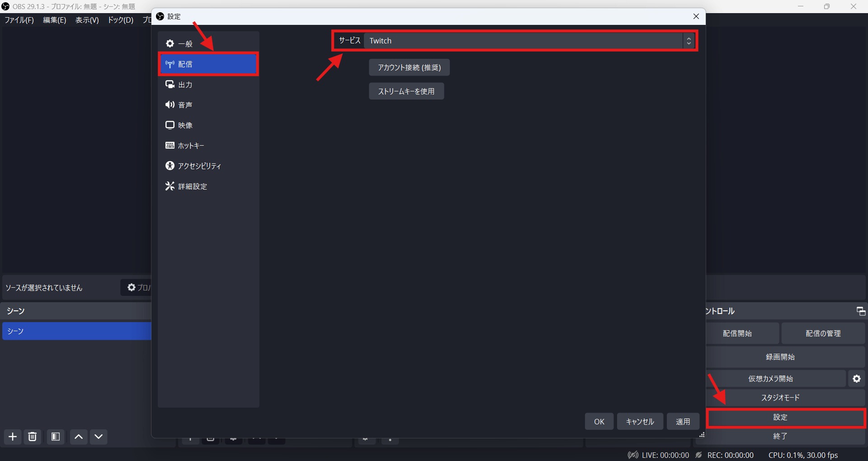Click the REC: 00:00:00 timer text
The width and height of the screenshot is (868, 461).
(730, 455)
